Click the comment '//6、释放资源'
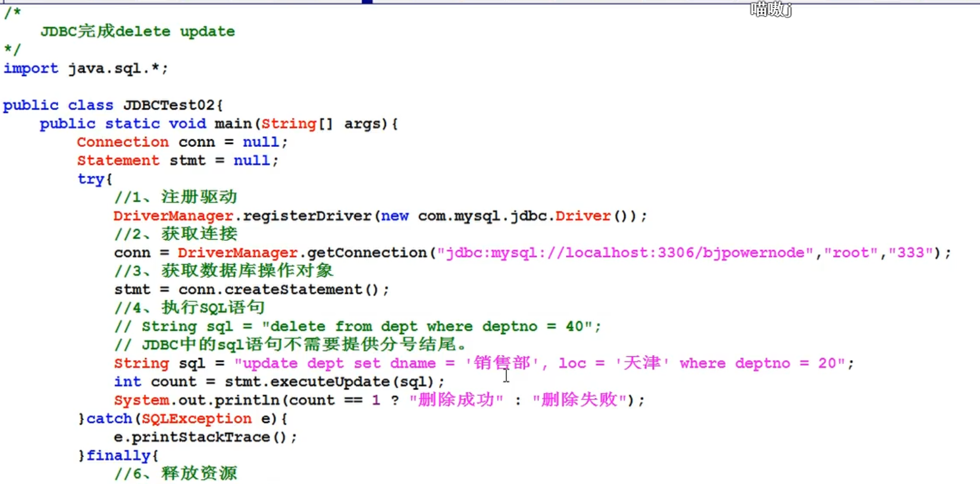This screenshot has height=484, width=980. tap(176, 473)
